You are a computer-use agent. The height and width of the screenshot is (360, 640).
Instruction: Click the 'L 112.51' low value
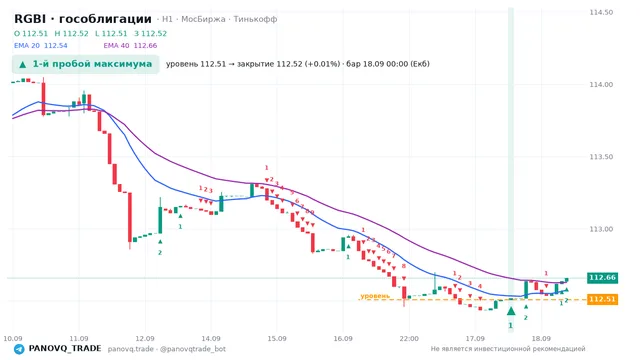tap(111, 33)
